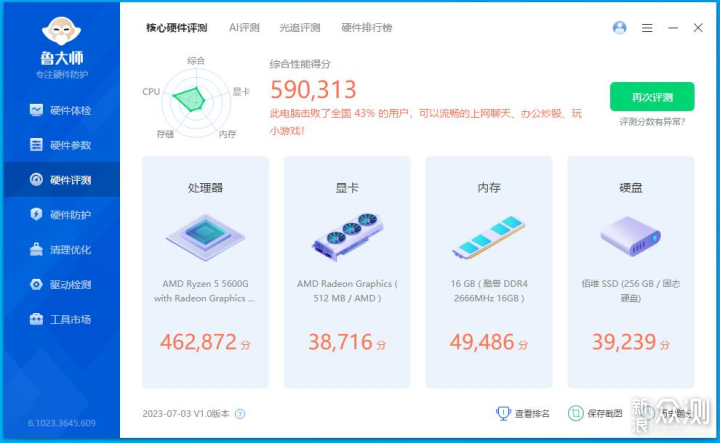The width and height of the screenshot is (720, 443).
Task: Close the Lu Dashi window
Action: pyautogui.click(x=698, y=28)
